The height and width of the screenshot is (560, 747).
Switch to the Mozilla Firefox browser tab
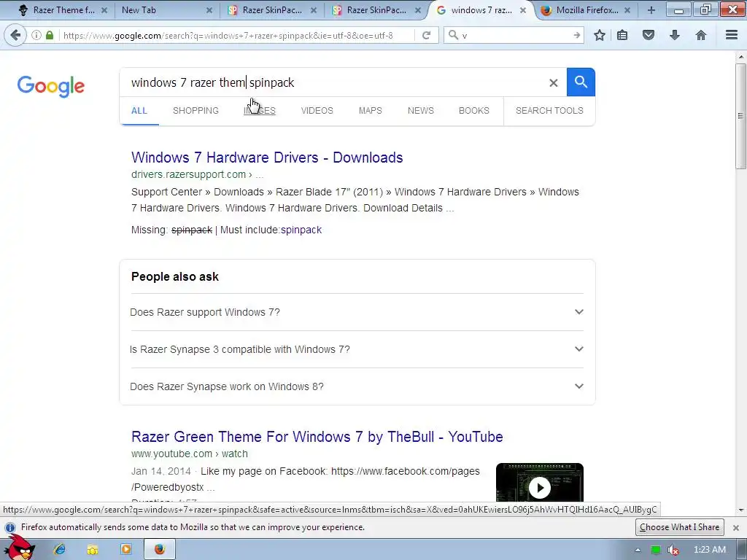click(587, 10)
